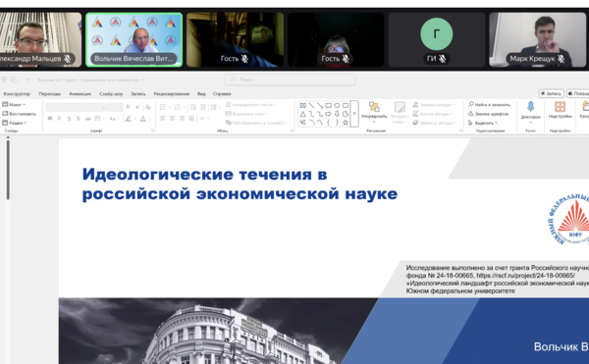Click Replace Fonts (Замена шрифтов)
Viewport: 589px width, 364px height.
click(488, 114)
